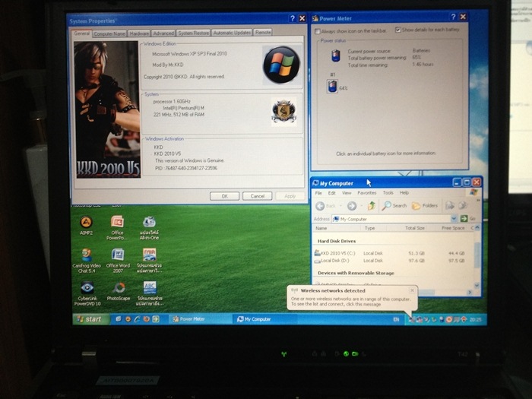Select the System Restore tab
Screen dimensions: 532x399
pos(193,33)
